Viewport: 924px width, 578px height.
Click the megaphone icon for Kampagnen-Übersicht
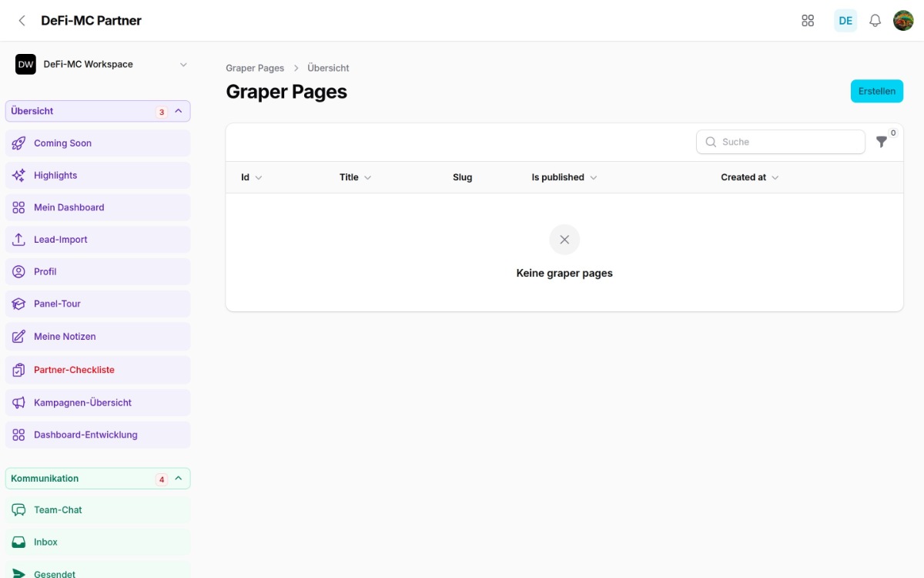[x=19, y=402]
